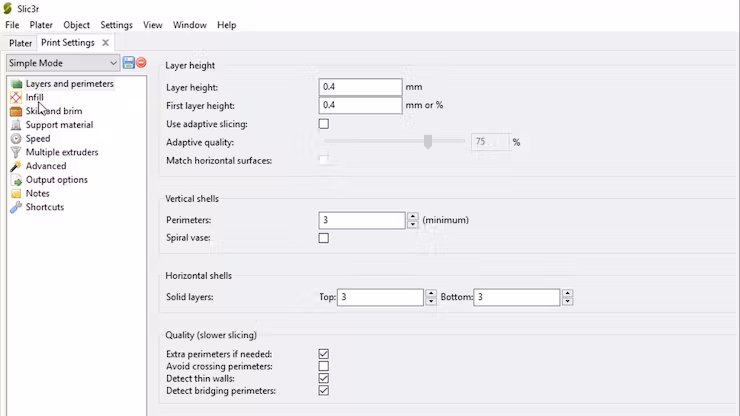Select Notes in the sidebar
740x416 pixels.
(37, 193)
